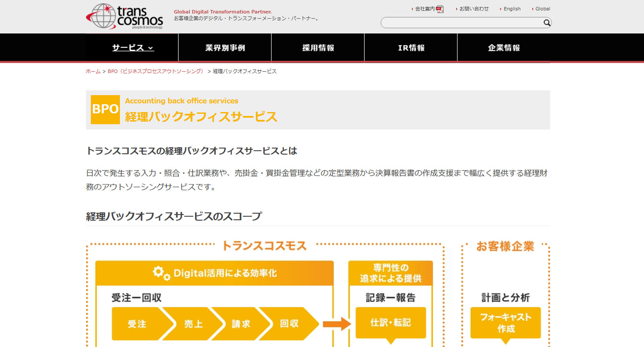Click the トランスコスモス diagram label
Viewport: 644px width, 347px height.
(x=265, y=246)
